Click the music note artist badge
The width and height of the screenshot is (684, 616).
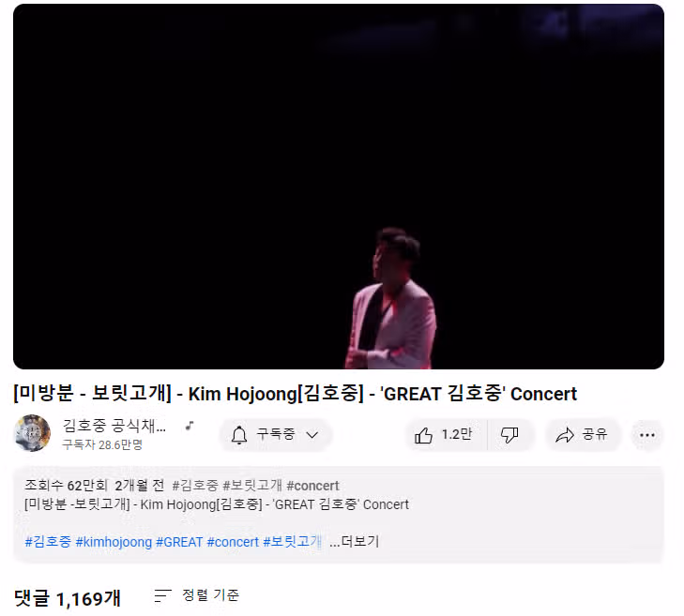point(190,426)
